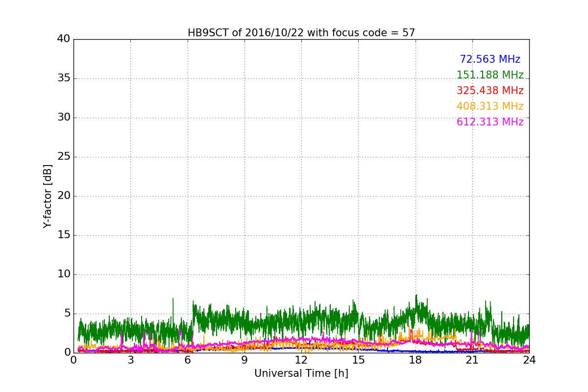
Task: Click the y-axis tick label 30
Action: click(x=64, y=118)
